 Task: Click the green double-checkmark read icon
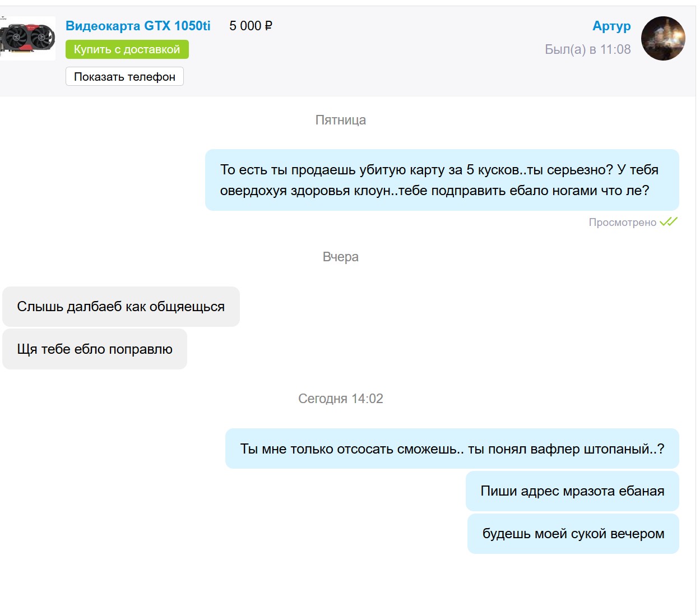[x=669, y=221]
